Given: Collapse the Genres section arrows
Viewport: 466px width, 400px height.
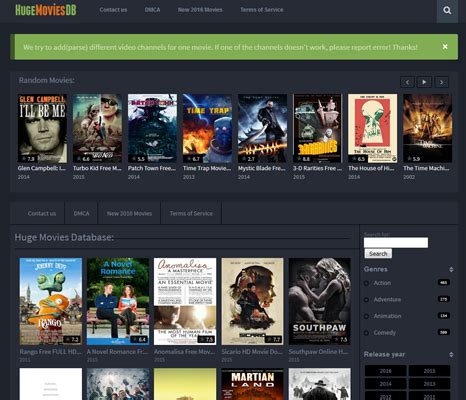Looking at the screenshot, I should (x=451, y=269).
